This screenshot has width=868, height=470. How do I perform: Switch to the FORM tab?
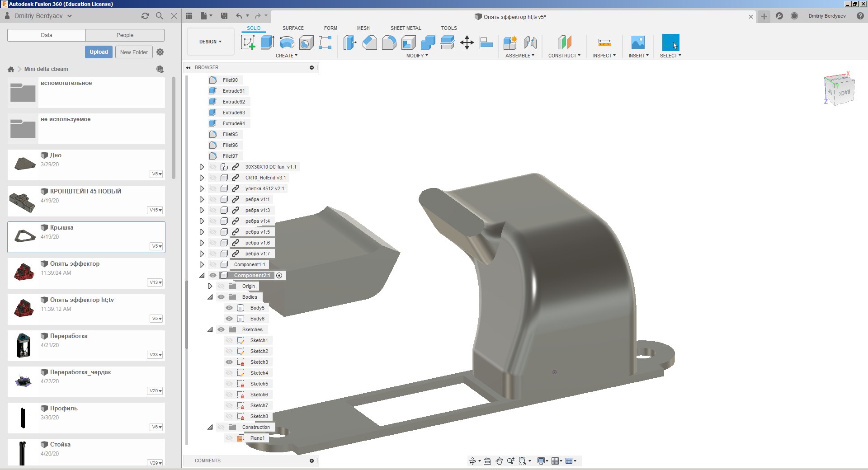(330, 28)
